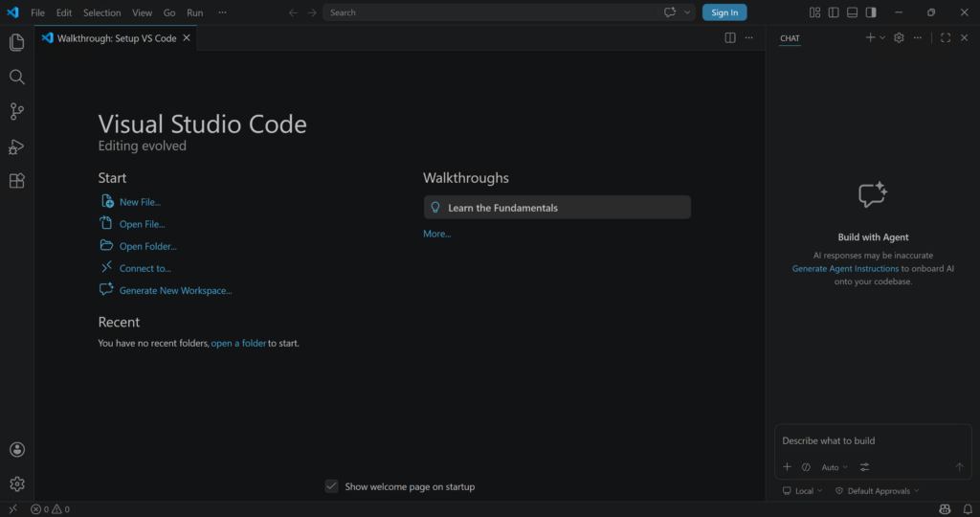Image resolution: width=980 pixels, height=517 pixels.
Task: Select the CHAT panel tab
Action: click(790, 38)
